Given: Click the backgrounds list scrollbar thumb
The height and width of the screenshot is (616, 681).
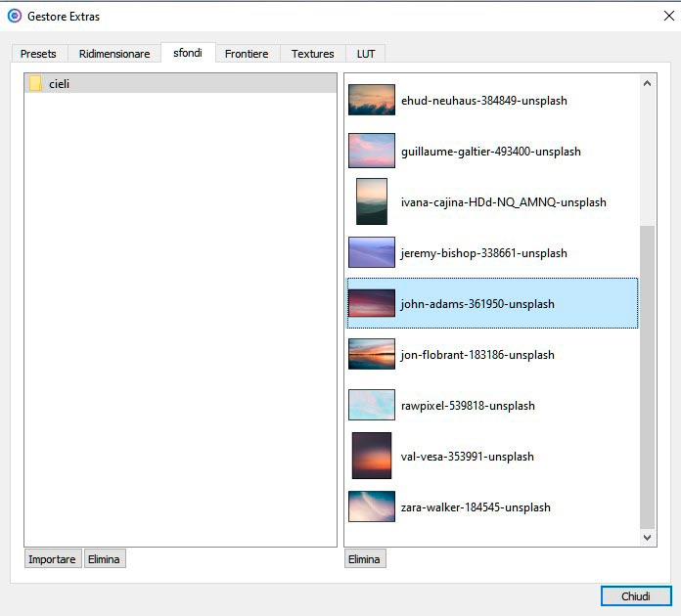Looking at the screenshot, I should pyautogui.click(x=647, y=377).
